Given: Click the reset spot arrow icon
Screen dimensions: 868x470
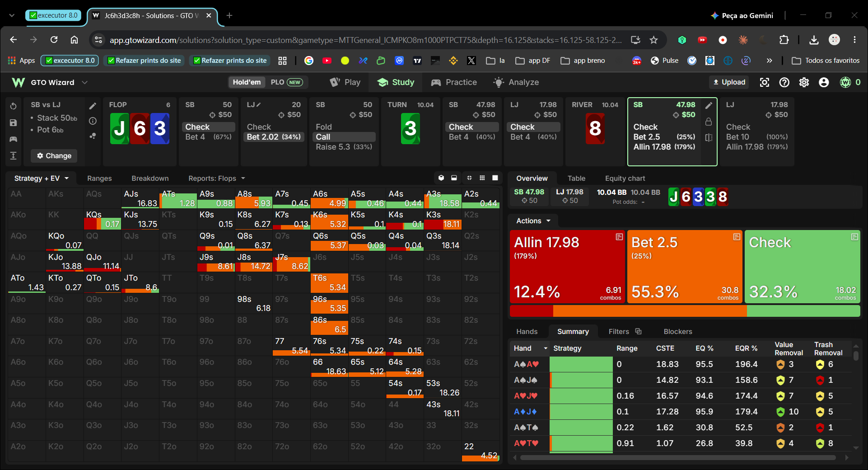Looking at the screenshot, I should click(14, 106).
